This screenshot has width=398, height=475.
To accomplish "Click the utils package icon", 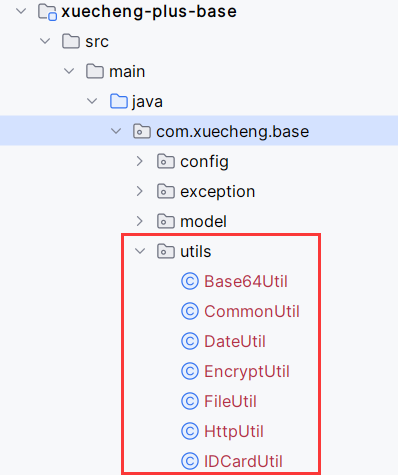I will pos(166,251).
